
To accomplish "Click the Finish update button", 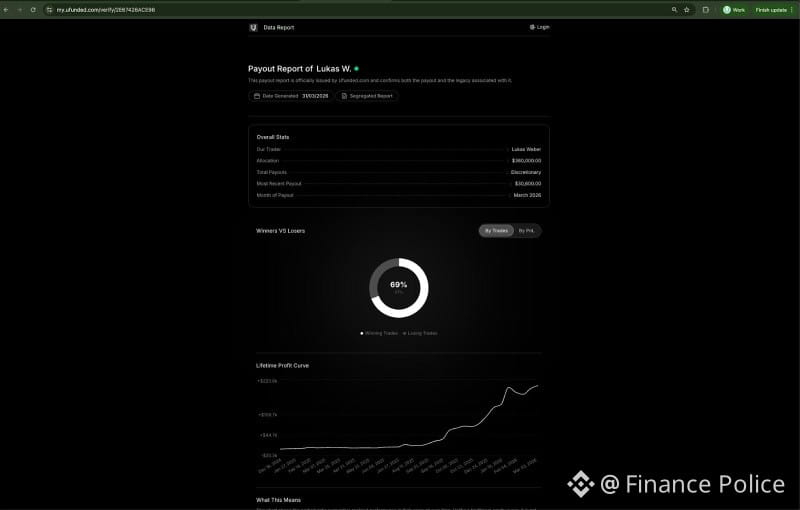I will pos(771,10).
